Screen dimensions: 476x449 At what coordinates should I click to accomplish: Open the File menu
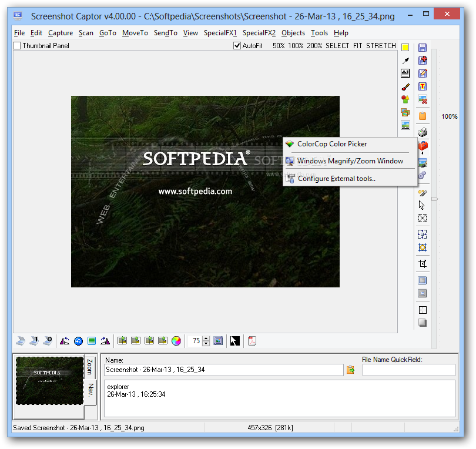tap(19, 33)
